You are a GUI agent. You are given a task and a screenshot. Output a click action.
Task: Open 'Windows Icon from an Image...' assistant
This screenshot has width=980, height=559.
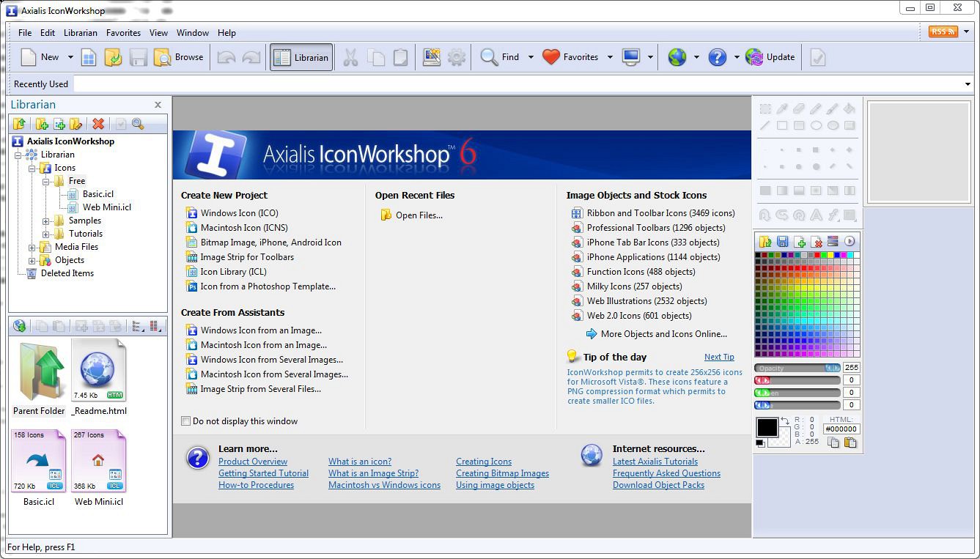(x=259, y=330)
